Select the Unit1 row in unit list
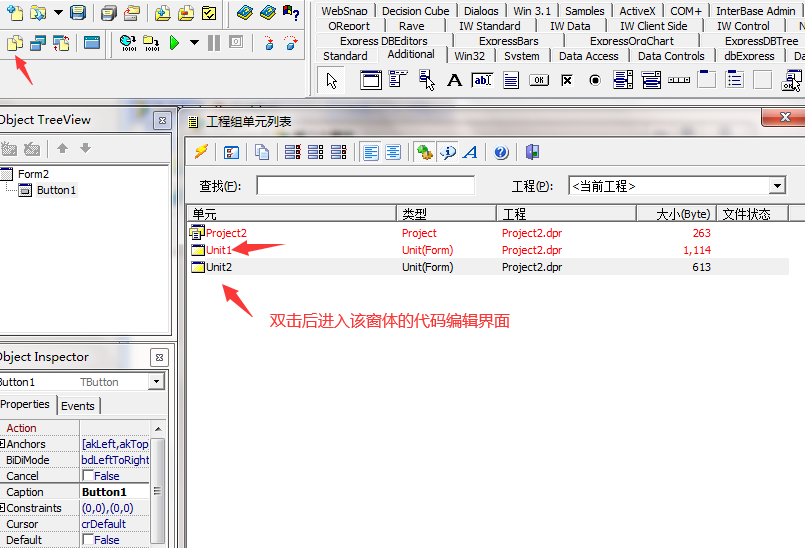 (x=488, y=250)
